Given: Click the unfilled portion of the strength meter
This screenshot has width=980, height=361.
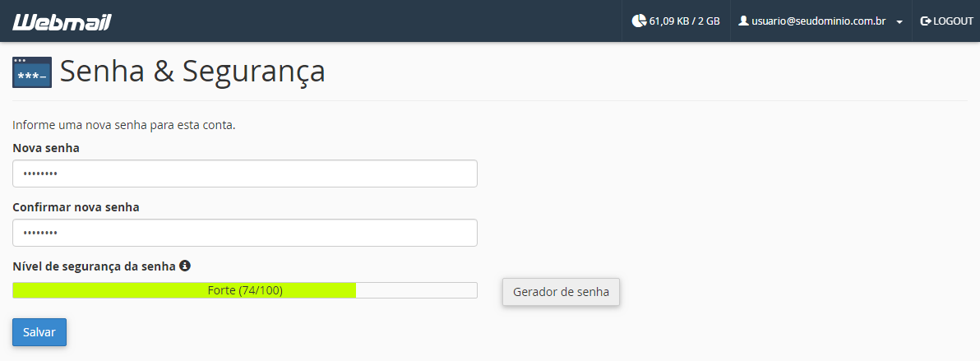Looking at the screenshot, I should [416, 290].
